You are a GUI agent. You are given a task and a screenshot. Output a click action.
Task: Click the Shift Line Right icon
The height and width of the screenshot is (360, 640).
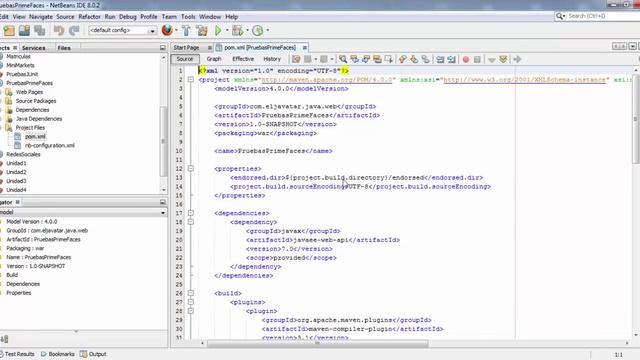pos(451,60)
